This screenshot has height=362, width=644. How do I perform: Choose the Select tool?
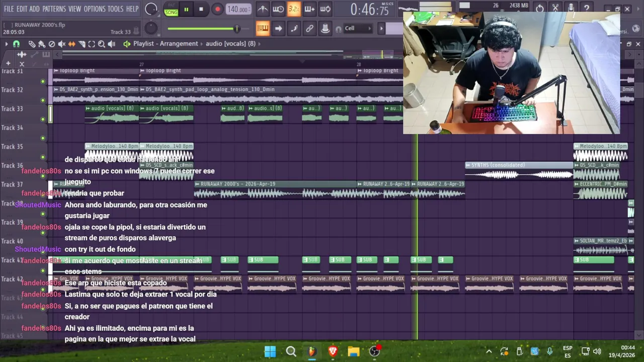92,44
